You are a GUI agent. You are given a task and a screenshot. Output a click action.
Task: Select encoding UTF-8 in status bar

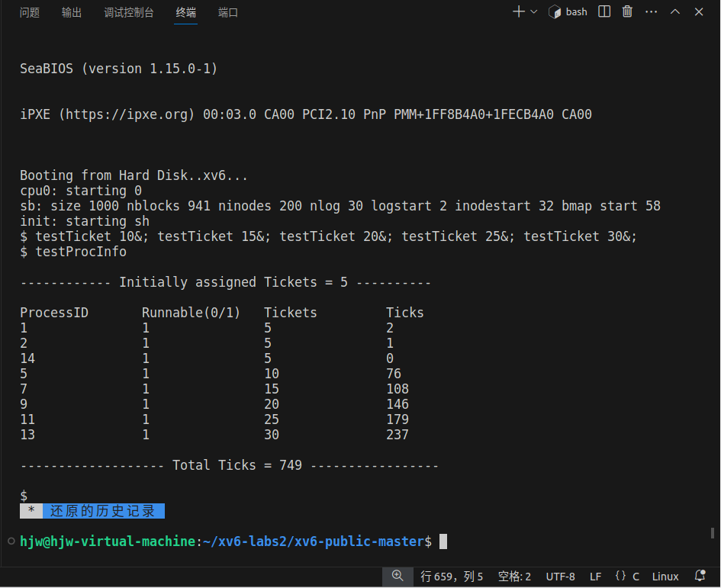(x=560, y=577)
